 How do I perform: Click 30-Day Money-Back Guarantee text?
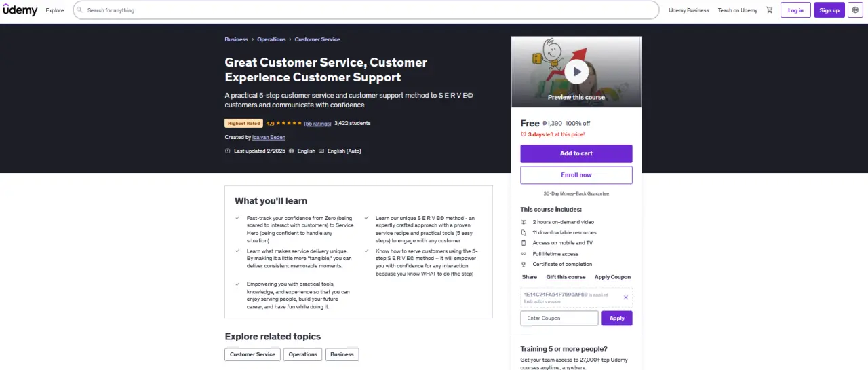pyautogui.click(x=576, y=193)
